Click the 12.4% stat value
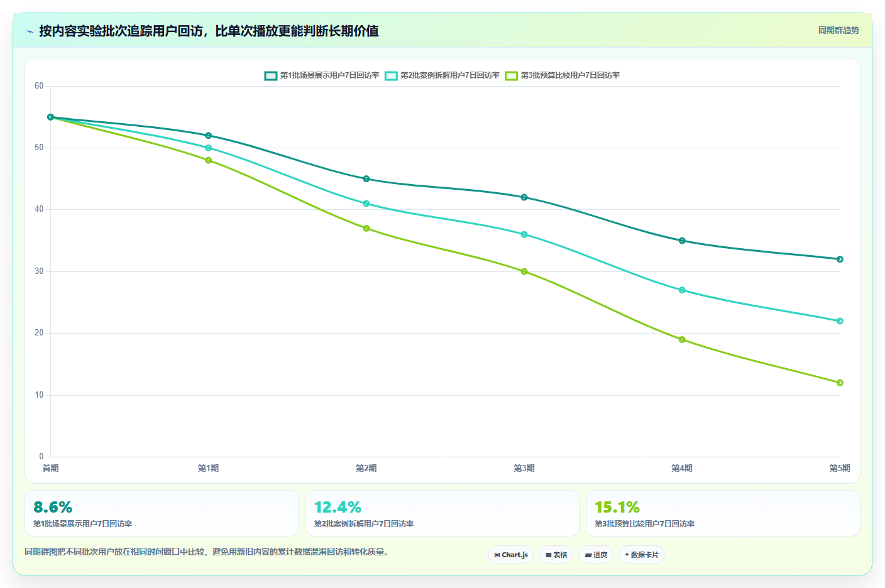The width and height of the screenshot is (885, 588). click(338, 507)
